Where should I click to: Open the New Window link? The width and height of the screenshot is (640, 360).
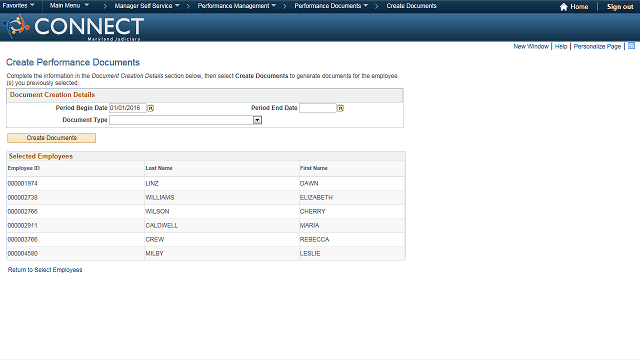pyautogui.click(x=531, y=47)
